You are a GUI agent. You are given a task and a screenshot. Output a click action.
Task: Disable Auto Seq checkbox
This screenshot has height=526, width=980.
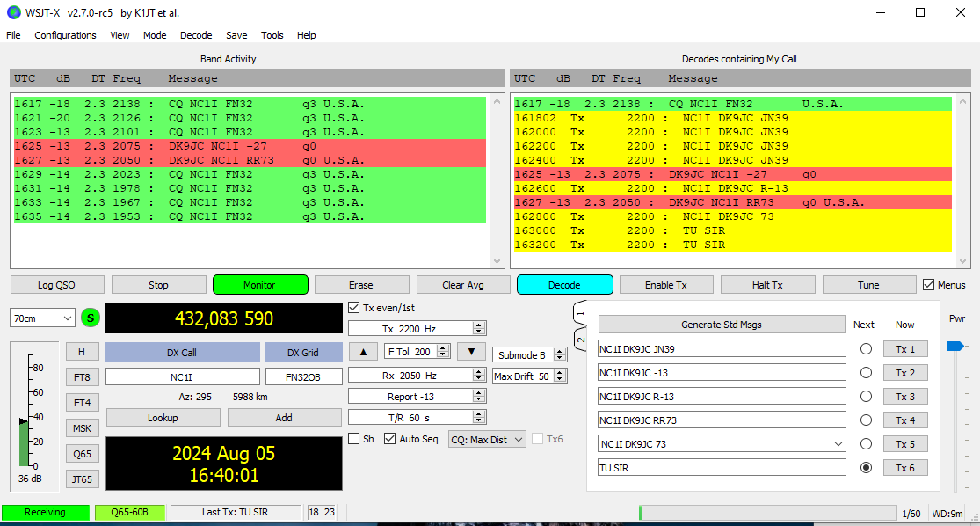pos(390,439)
